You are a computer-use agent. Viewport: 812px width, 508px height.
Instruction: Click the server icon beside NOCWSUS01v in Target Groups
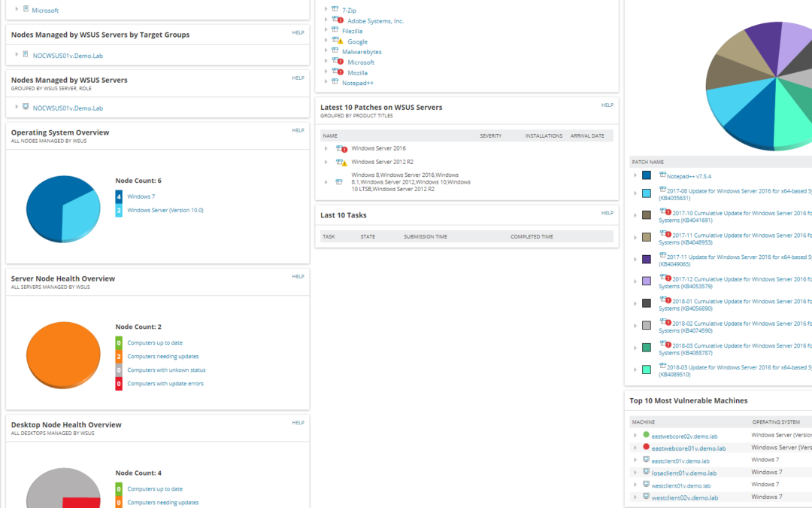(26, 54)
